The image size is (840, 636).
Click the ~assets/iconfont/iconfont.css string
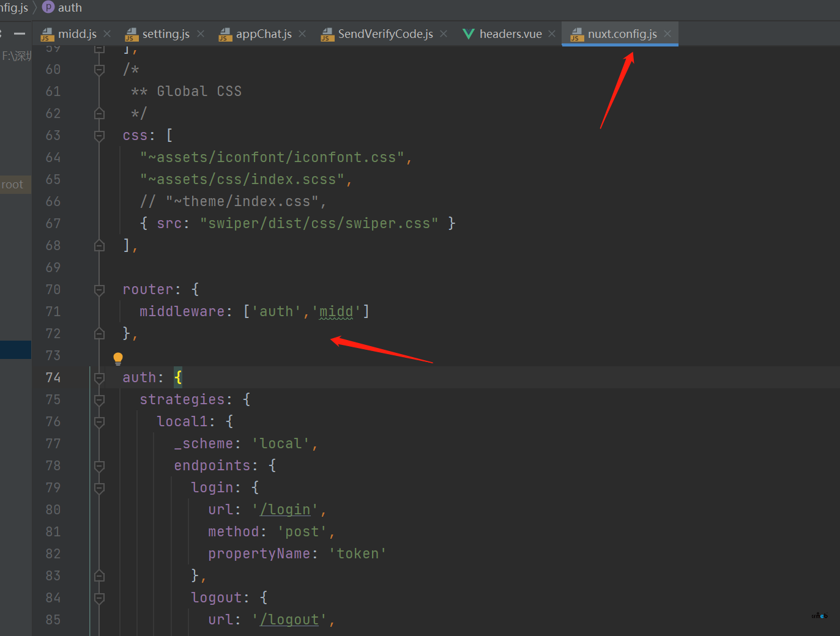[x=272, y=157]
